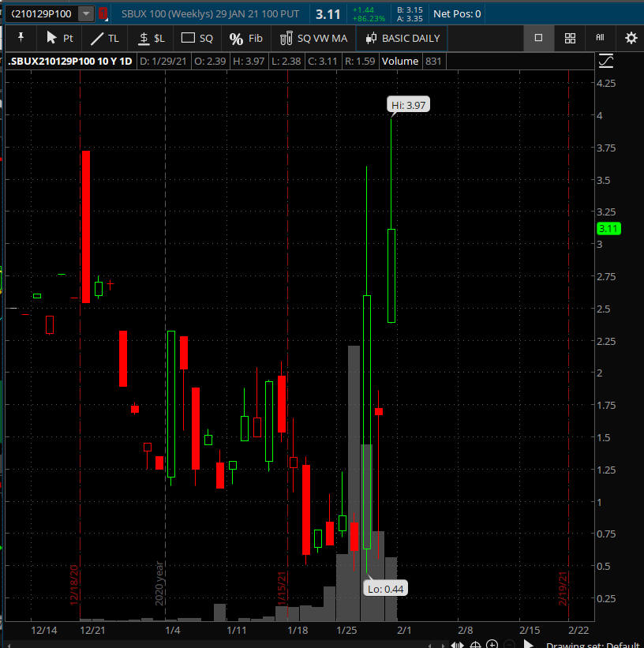Click the 2020 year divider label
This screenshot has height=648, width=644.
pos(159,583)
